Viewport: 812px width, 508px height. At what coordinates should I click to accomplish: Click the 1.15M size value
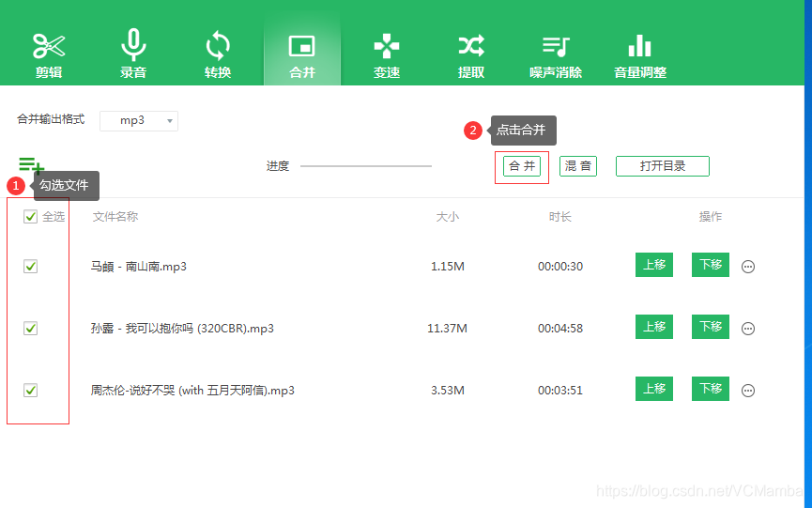(x=448, y=267)
